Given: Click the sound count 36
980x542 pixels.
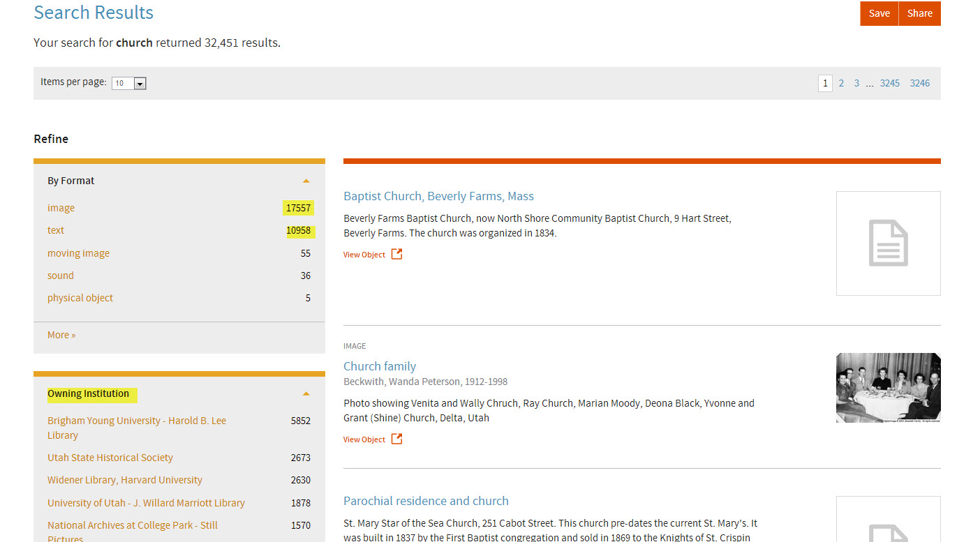Looking at the screenshot, I should click(306, 276).
